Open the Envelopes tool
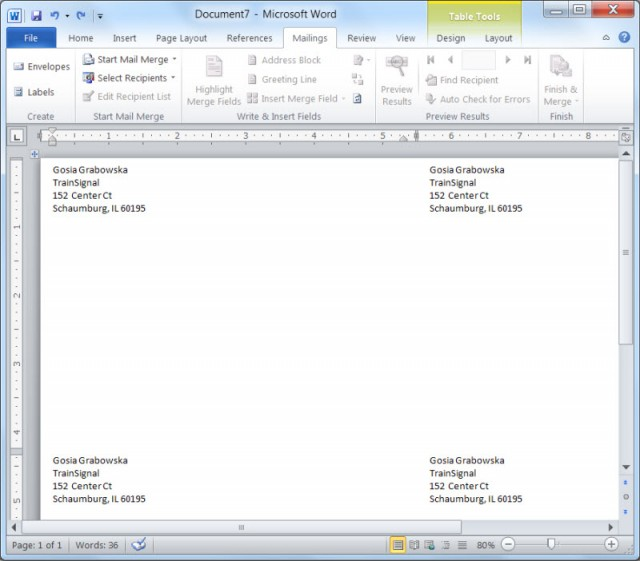 (x=41, y=67)
